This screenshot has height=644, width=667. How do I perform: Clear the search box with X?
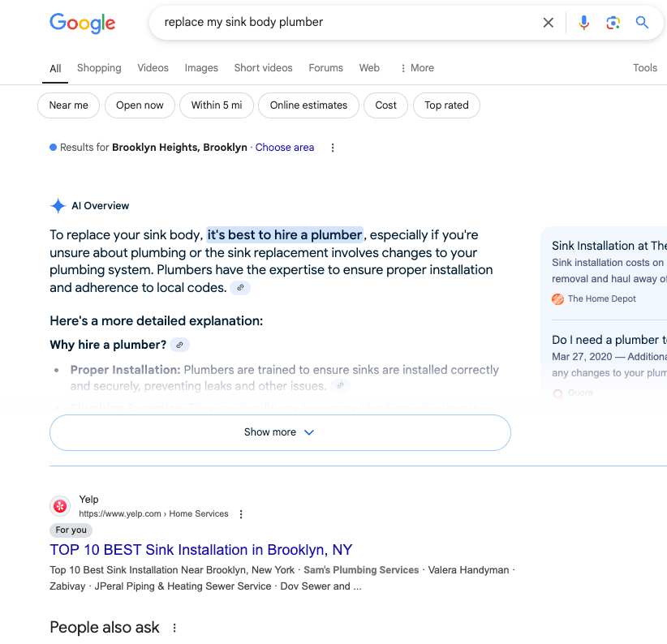549,23
